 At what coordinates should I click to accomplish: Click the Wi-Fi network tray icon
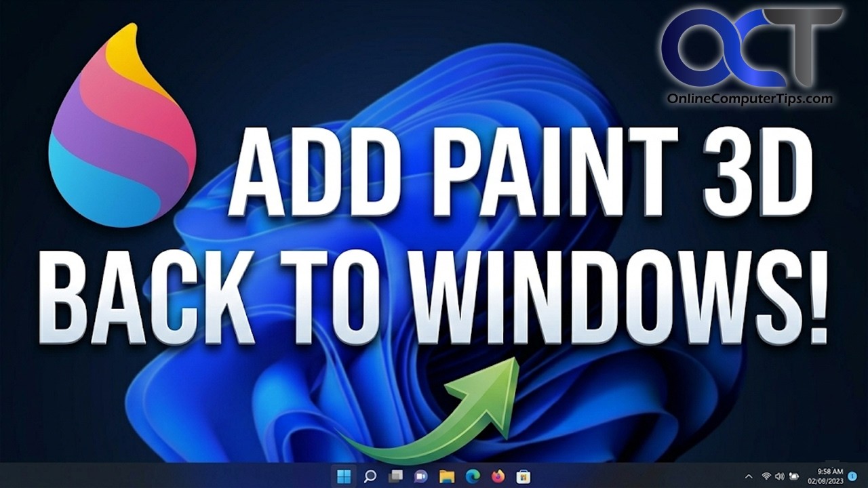click(x=766, y=476)
